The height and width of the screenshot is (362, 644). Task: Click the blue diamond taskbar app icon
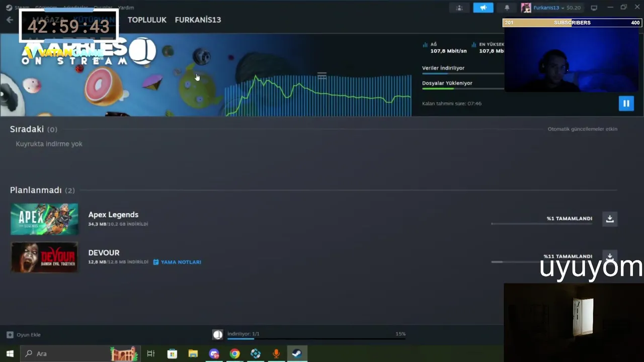(256, 353)
